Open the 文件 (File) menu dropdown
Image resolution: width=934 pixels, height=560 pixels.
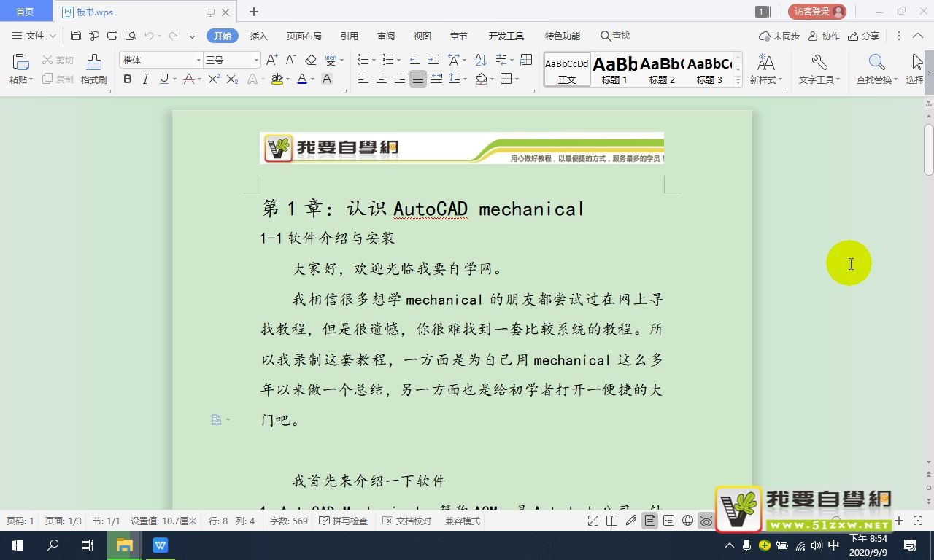[x=34, y=36]
